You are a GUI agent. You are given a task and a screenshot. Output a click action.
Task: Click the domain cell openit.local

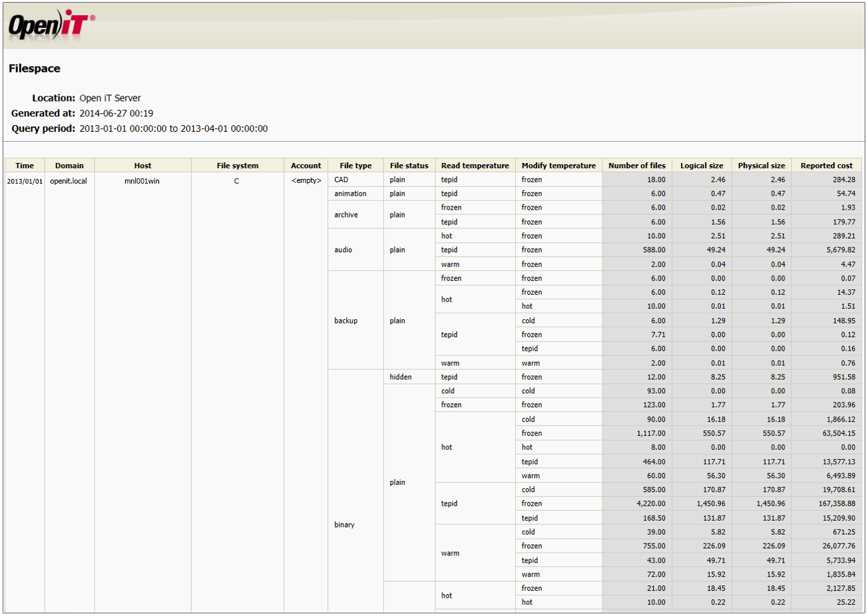tap(69, 181)
